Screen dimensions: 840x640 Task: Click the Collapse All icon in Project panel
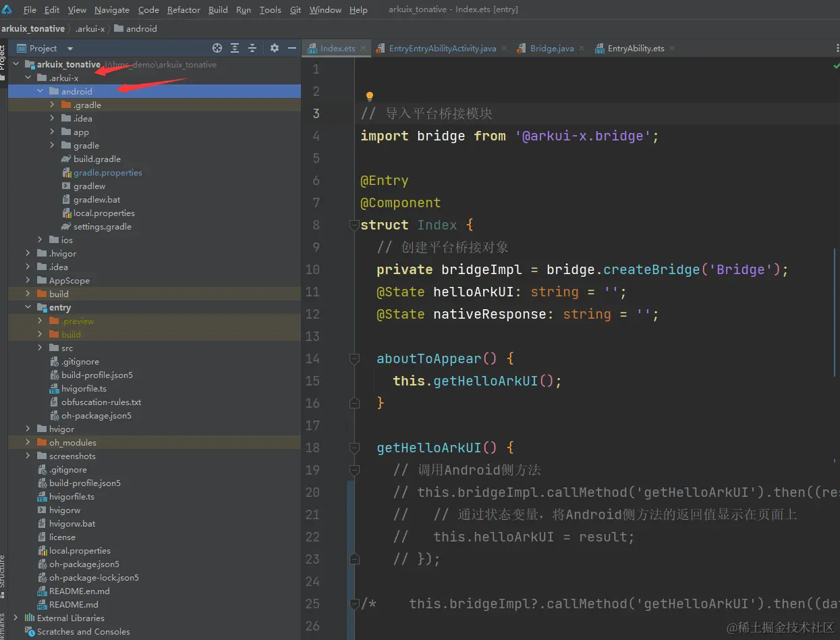pyautogui.click(x=252, y=48)
